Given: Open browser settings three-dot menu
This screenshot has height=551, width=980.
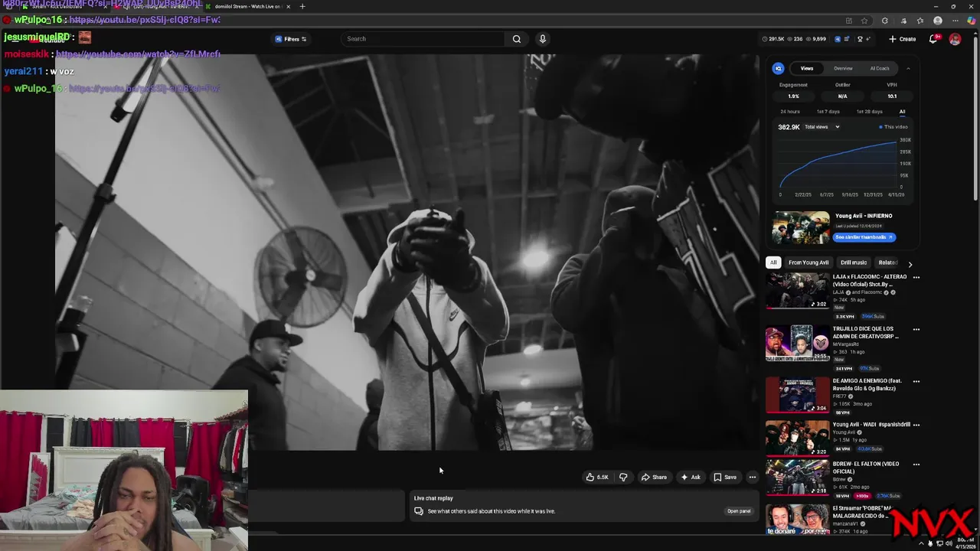Looking at the screenshot, I should tap(955, 21).
